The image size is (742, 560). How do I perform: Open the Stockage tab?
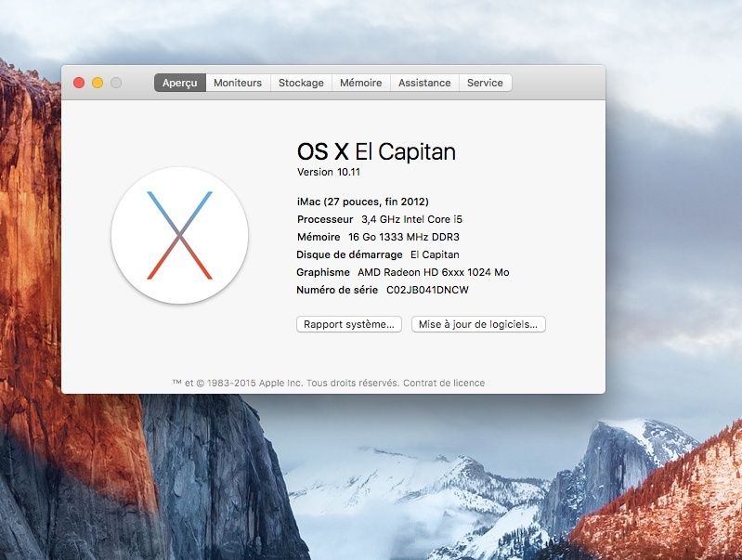(x=301, y=83)
